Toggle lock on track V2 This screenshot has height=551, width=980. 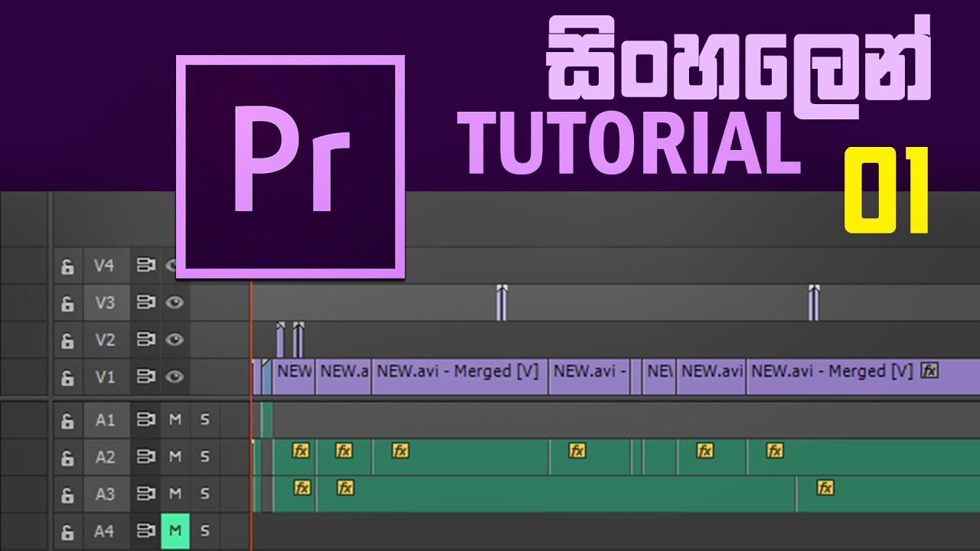click(68, 340)
